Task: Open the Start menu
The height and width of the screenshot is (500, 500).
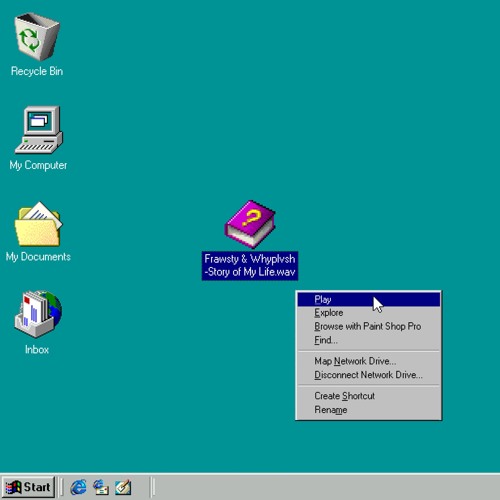Action: tap(28, 487)
